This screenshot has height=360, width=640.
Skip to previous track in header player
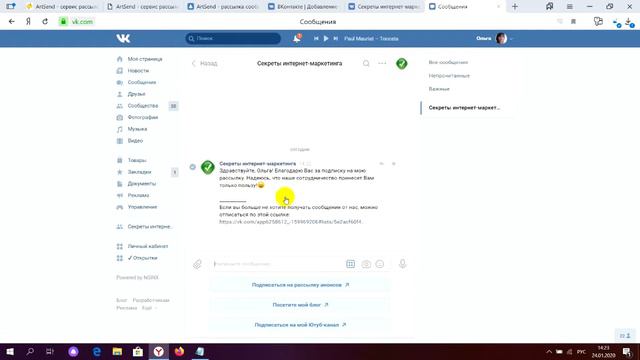tap(316, 38)
